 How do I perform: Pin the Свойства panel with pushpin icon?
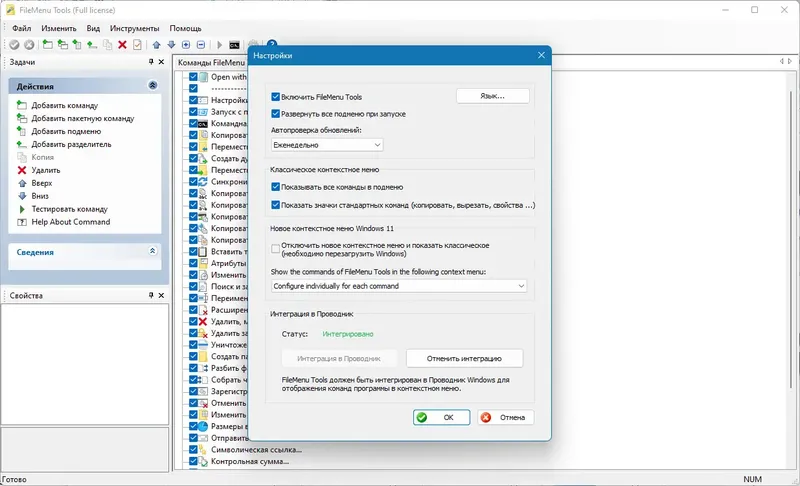tap(151, 295)
